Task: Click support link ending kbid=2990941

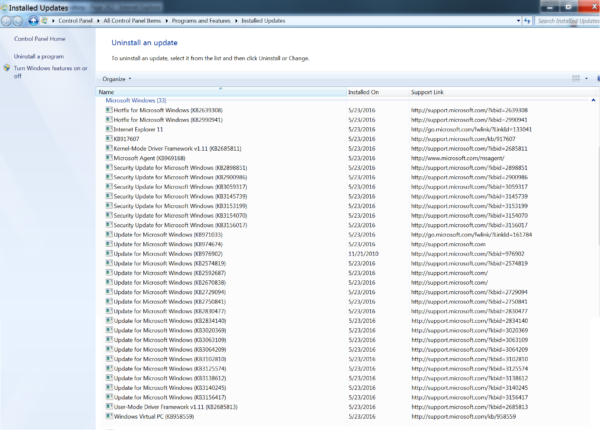Action: [469, 120]
